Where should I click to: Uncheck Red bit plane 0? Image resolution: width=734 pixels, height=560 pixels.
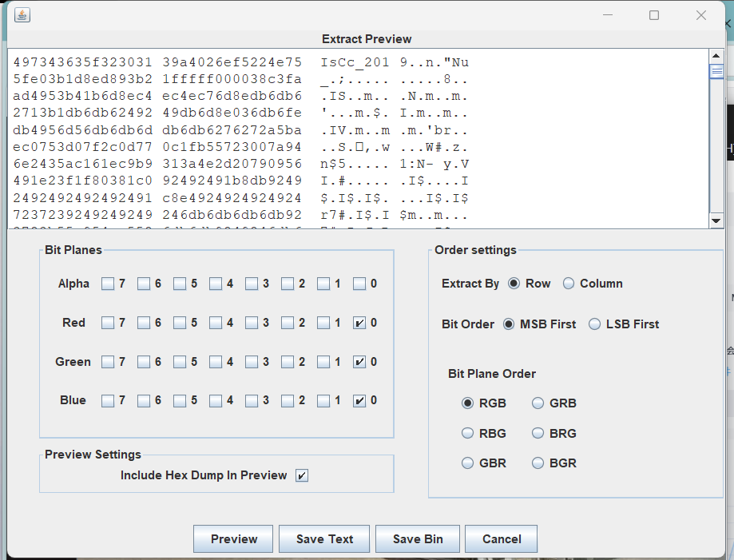pos(359,324)
